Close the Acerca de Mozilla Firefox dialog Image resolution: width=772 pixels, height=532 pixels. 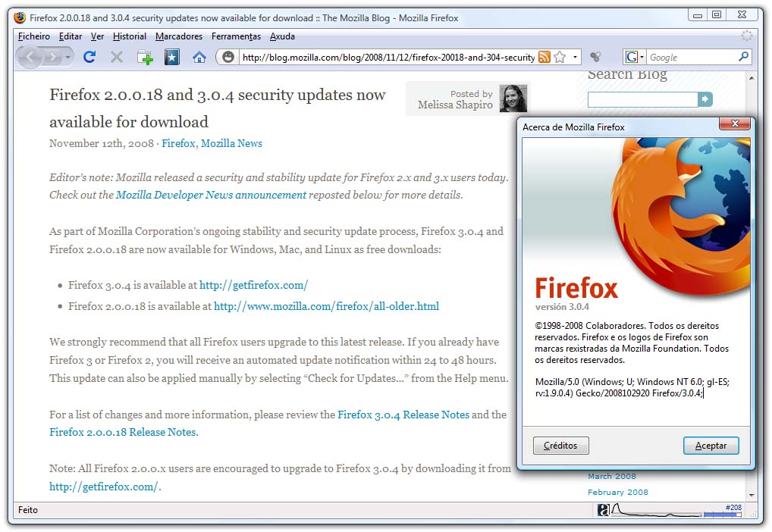pyautogui.click(x=735, y=124)
